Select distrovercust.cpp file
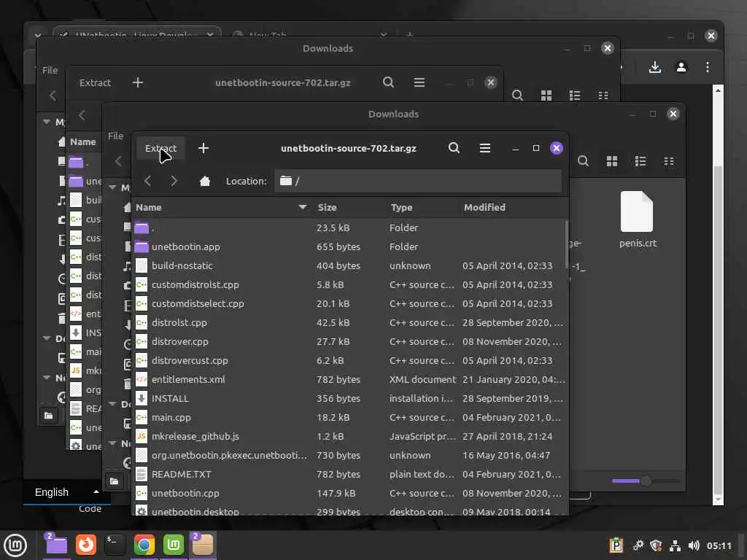This screenshot has width=747, height=560. [349, 360]
